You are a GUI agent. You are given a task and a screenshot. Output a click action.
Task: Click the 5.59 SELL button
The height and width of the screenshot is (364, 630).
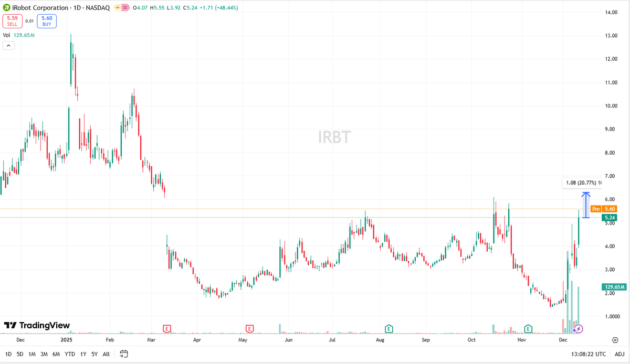click(x=12, y=21)
